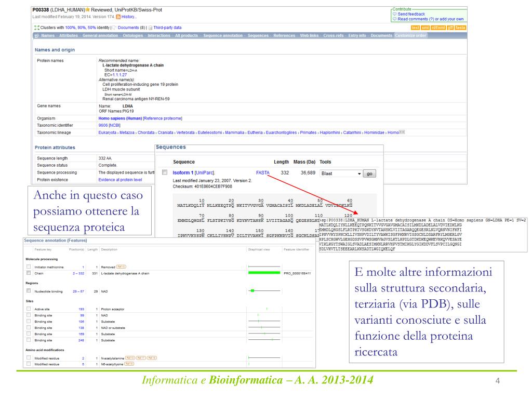The image size is (532, 399).
Task: Click the Ref badge beside N6-acetyllysine
Action: (129, 364)
